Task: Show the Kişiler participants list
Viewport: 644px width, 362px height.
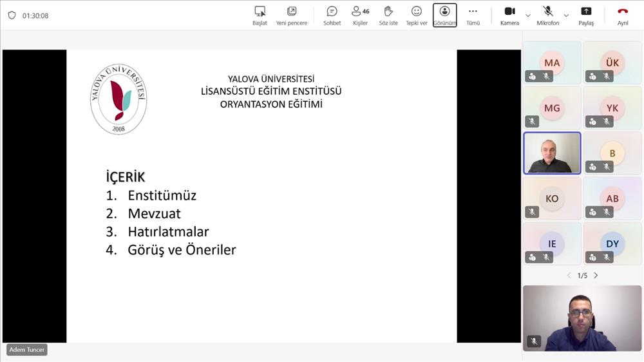Action: coord(360,15)
